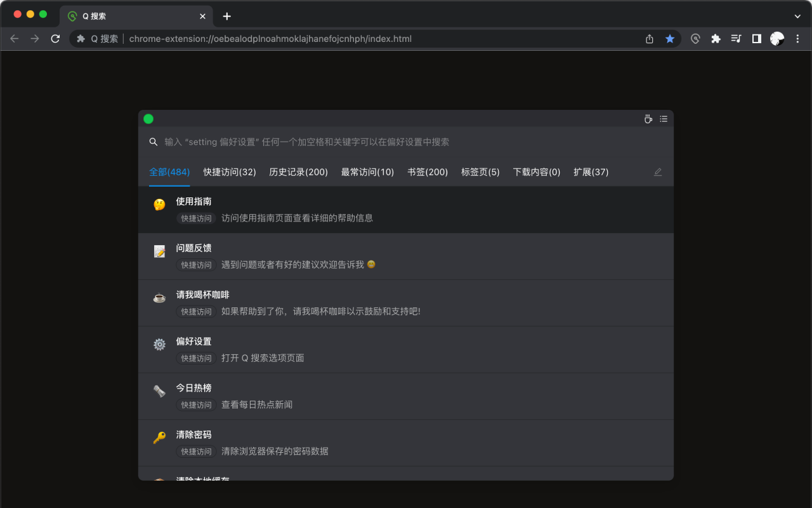Open the list menu icon in panel header
The image size is (812, 508).
pyautogui.click(x=664, y=119)
